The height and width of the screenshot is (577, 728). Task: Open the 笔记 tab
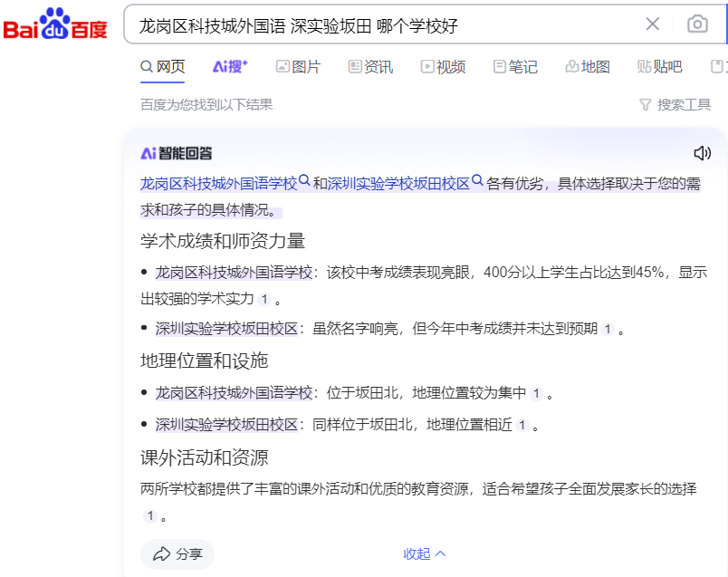point(514,66)
